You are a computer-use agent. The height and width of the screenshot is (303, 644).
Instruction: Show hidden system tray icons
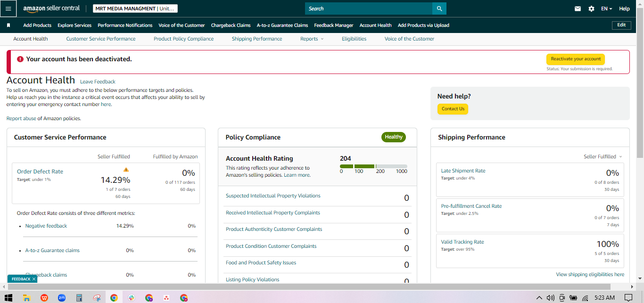point(539,298)
